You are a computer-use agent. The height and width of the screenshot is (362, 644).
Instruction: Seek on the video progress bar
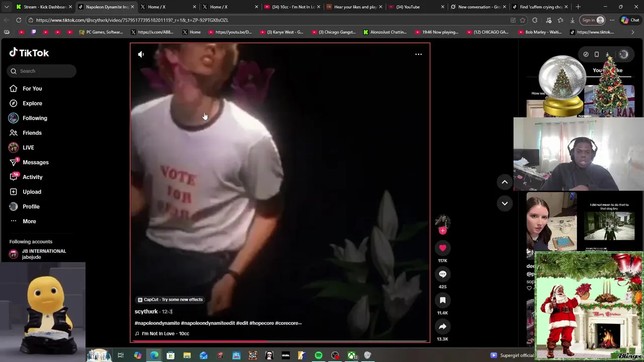click(x=280, y=341)
